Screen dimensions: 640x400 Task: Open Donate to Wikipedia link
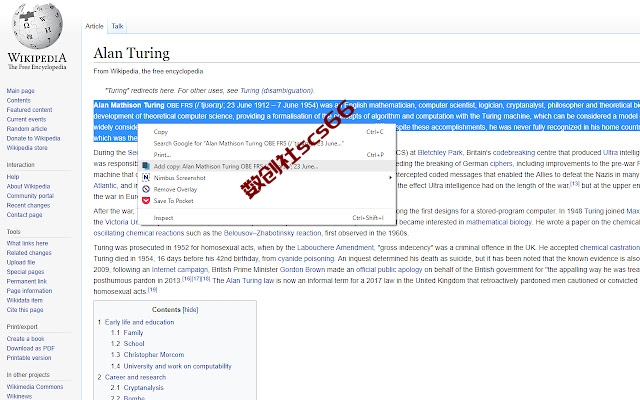[x=33, y=138]
